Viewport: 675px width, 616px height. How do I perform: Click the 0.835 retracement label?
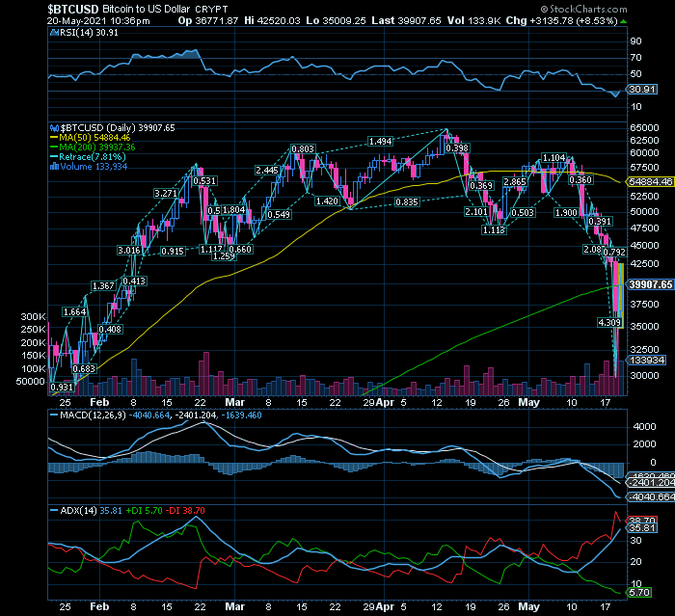coord(407,201)
